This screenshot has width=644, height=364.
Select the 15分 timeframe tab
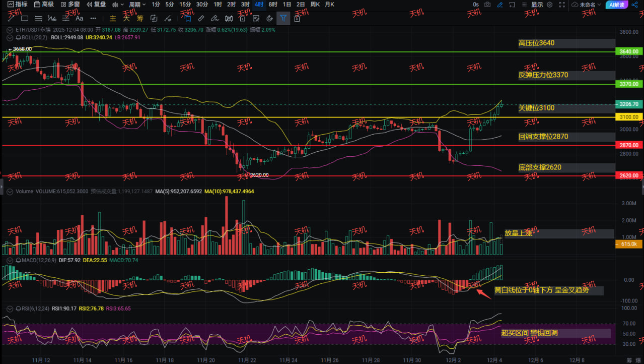pyautogui.click(x=185, y=5)
